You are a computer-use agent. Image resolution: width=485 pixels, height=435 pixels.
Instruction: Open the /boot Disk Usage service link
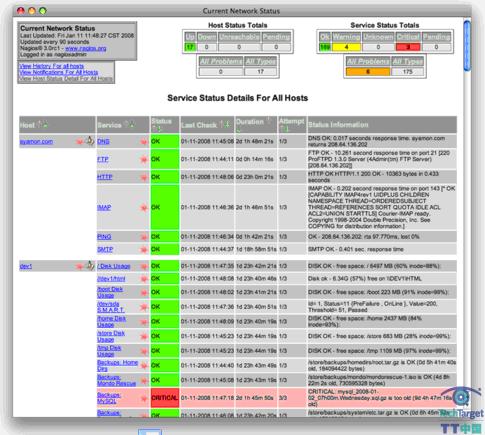click(110, 292)
